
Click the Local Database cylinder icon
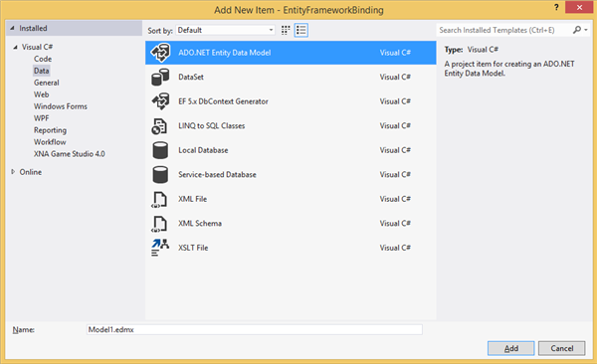click(160, 150)
